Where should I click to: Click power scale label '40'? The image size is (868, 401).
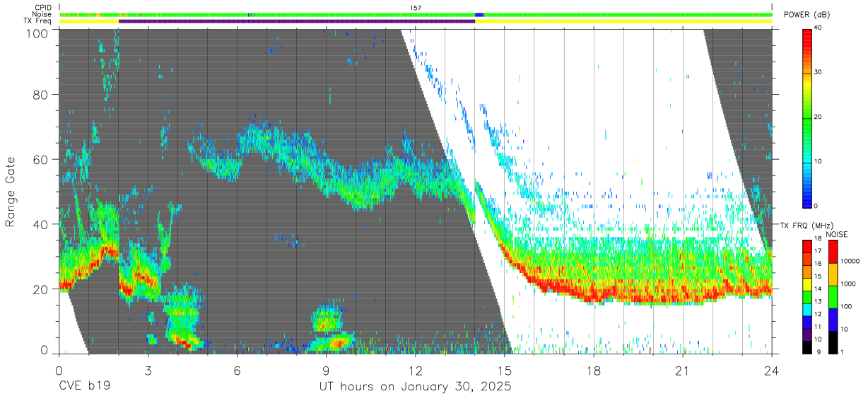(x=819, y=28)
